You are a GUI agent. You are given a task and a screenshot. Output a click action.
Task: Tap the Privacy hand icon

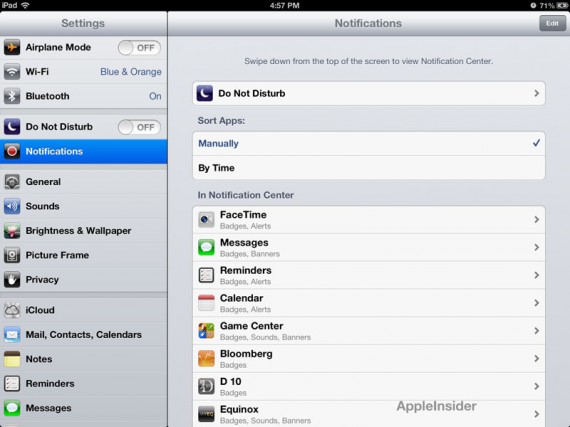coord(12,280)
